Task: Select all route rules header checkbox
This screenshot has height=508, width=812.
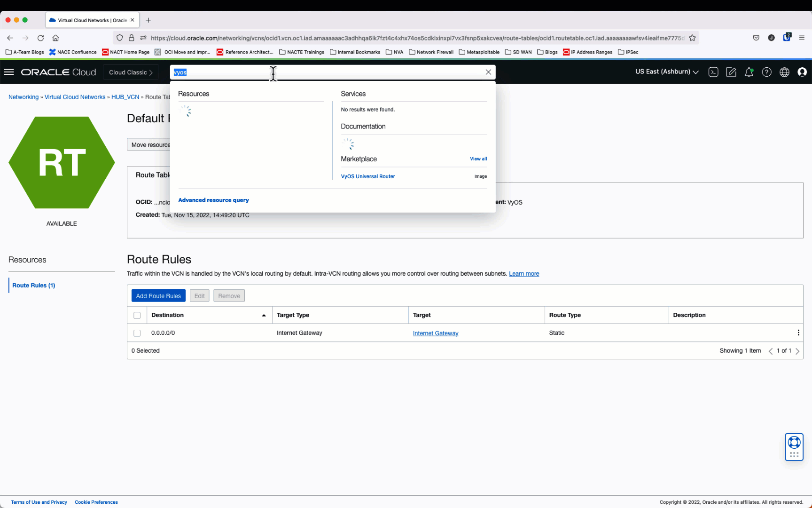Action: 137,315
